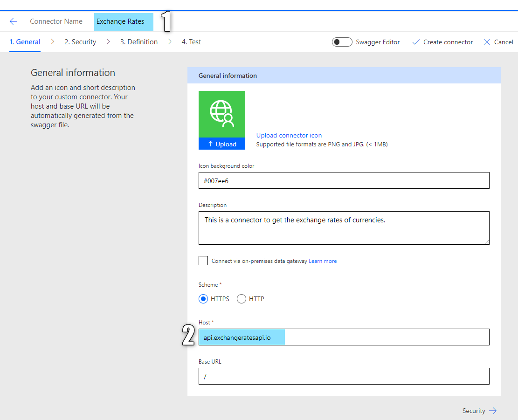
Task: Click the back arrow icon
Action: 13,21
